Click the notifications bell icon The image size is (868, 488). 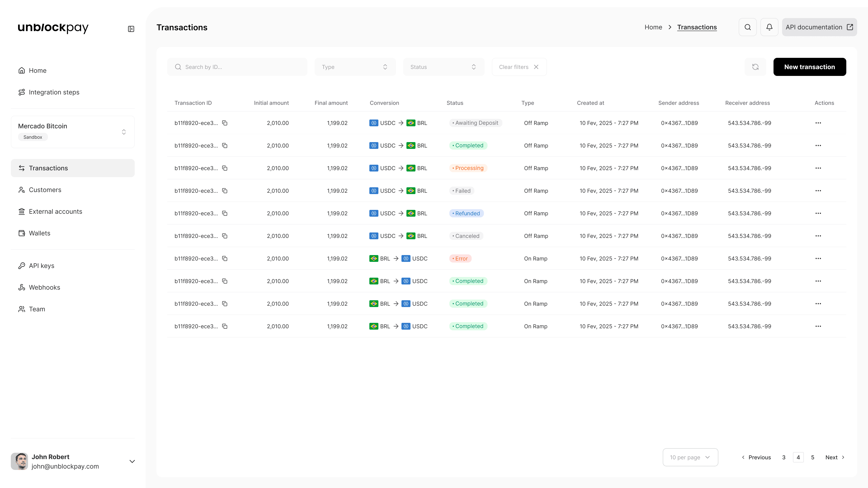[769, 27]
